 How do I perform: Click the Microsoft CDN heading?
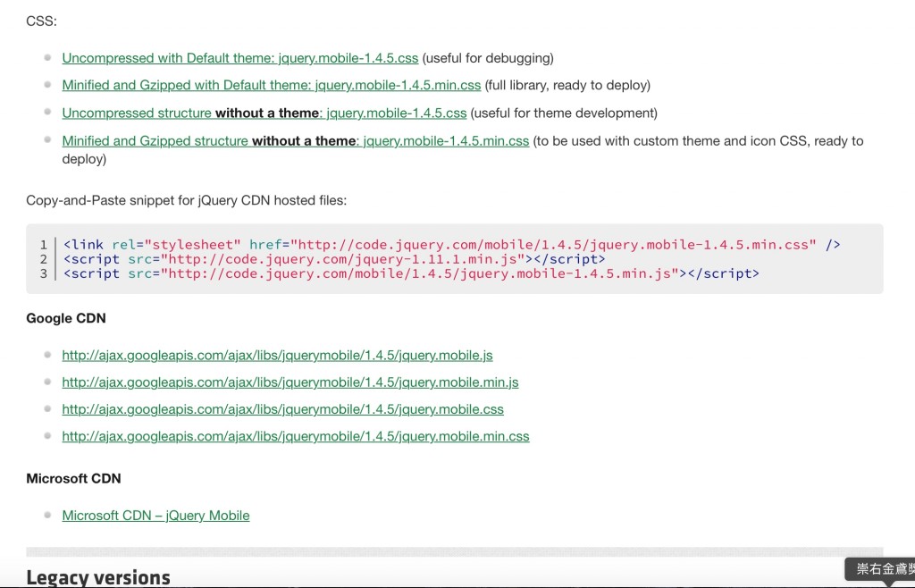(73, 478)
